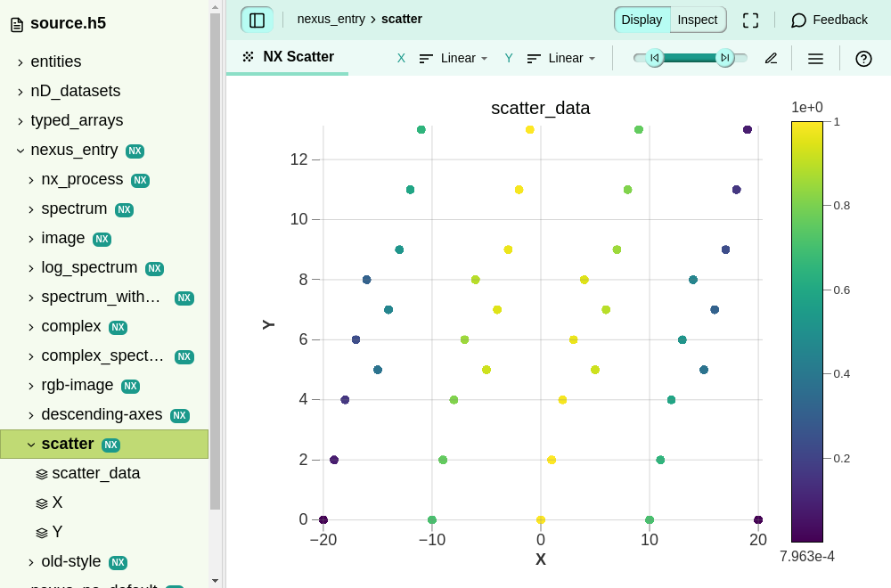Open the help question mark icon
This screenshot has width=891, height=588.
pyautogui.click(x=863, y=59)
